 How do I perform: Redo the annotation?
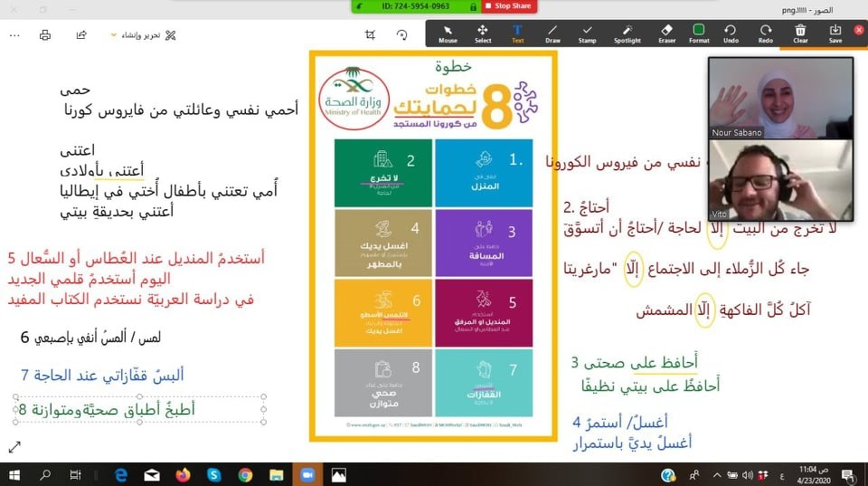[x=766, y=33]
